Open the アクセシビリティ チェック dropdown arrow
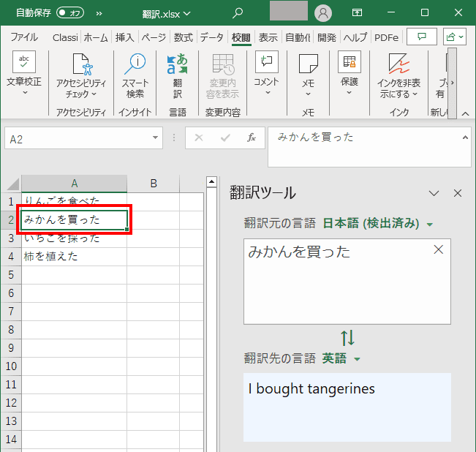The width and height of the screenshot is (476, 452). [x=94, y=94]
